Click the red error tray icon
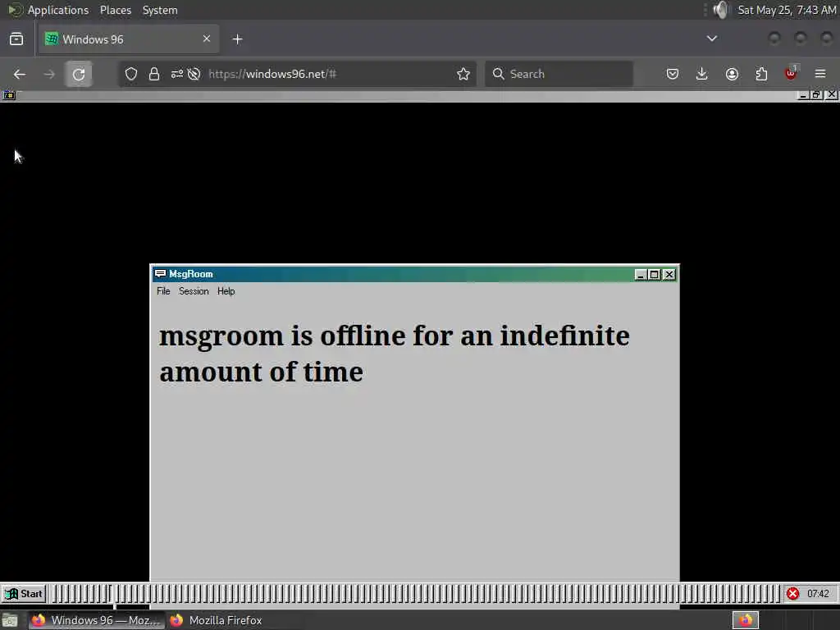This screenshot has height=630, width=840. pos(793,594)
